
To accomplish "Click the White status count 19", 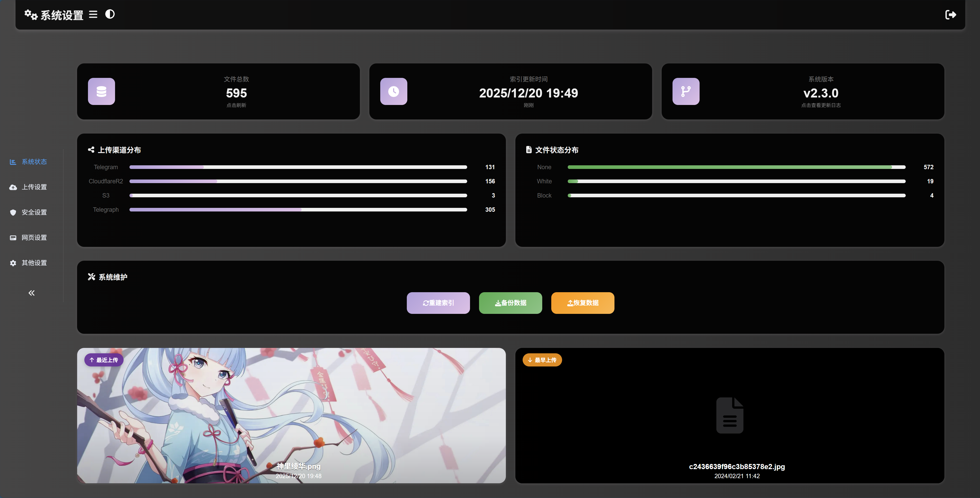I will [x=930, y=182].
